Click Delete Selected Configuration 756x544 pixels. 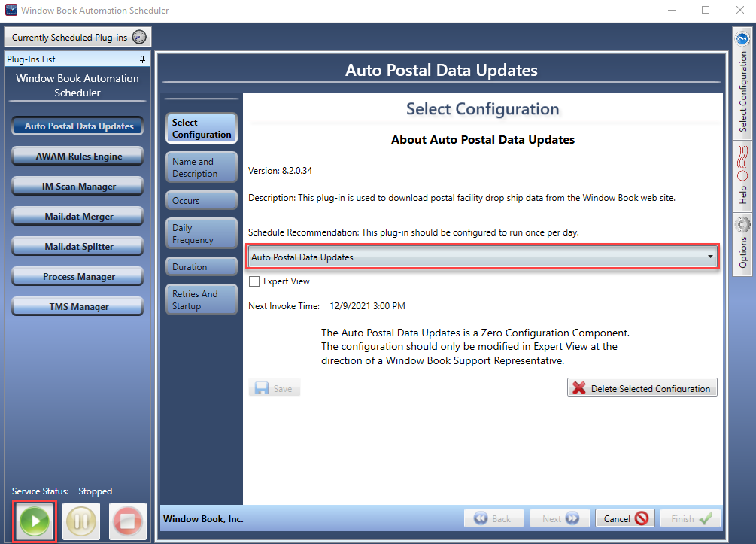pyautogui.click(x=642, y=387)
